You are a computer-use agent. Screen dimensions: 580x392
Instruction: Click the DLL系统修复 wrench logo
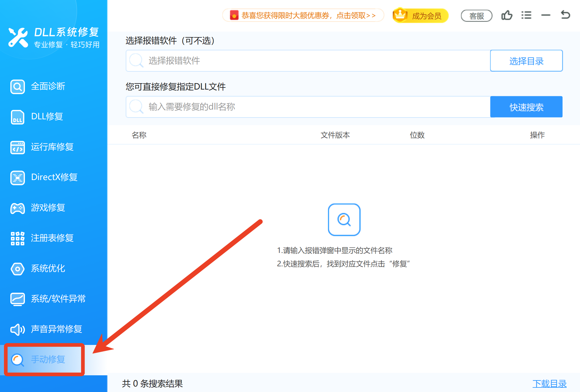click(18, 38)
